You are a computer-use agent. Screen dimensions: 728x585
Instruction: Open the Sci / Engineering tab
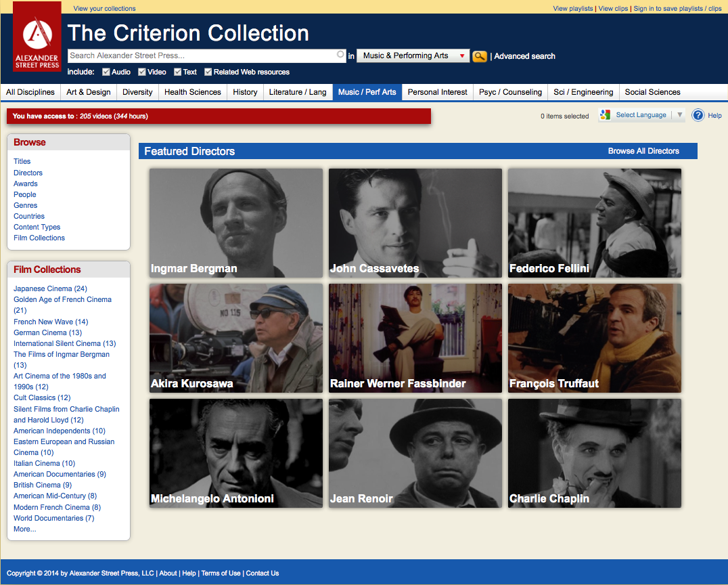tap(583, 92)
